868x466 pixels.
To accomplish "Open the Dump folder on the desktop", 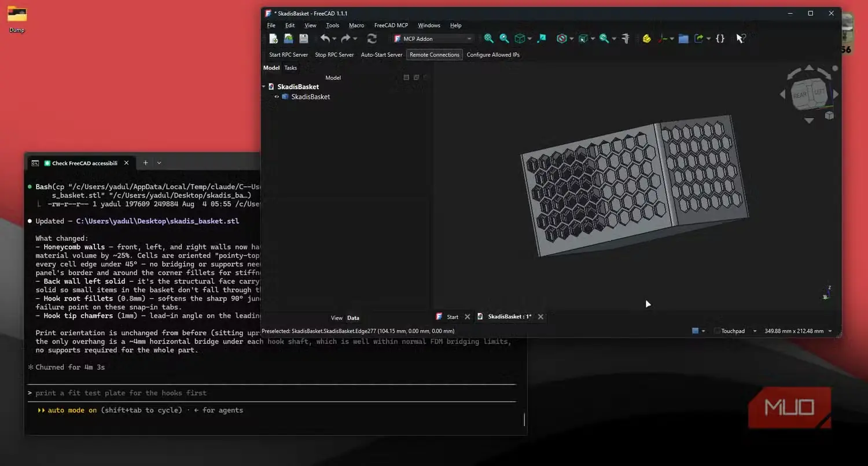I will coord(17,19).
